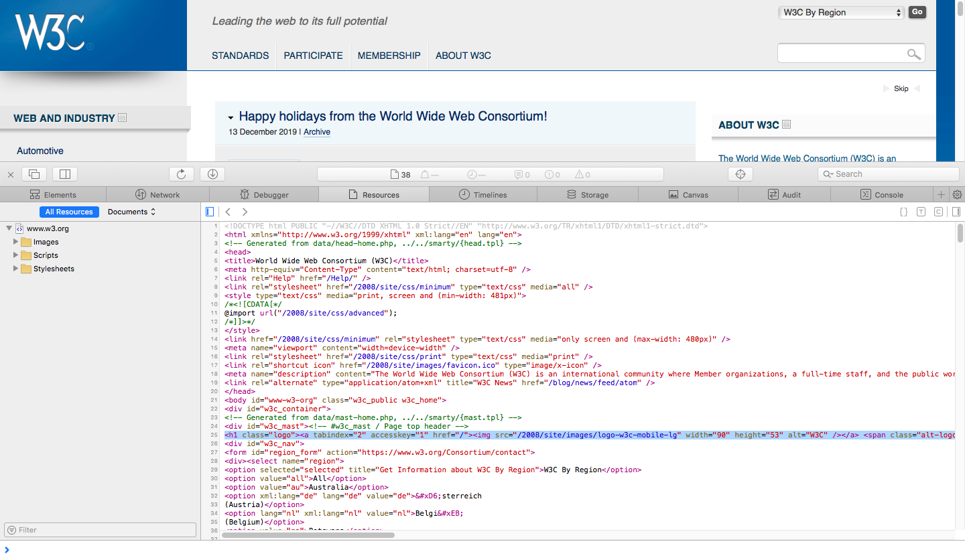Click the search magnifier on W3C page
Screen dimensions: 965x560
pyautogui.click(x=913, y=54)
